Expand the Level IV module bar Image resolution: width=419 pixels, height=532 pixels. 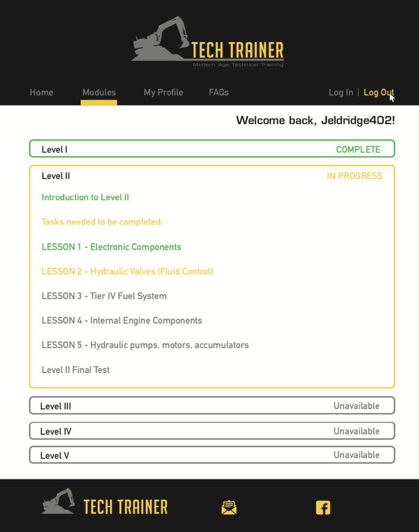point(212,431)
